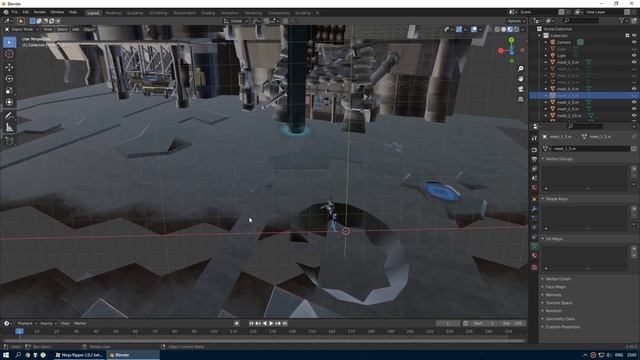Screen dimensions: 640x360
Task: Toggle visibility of mesh_2_10.vs
Action: pos(634,116)
